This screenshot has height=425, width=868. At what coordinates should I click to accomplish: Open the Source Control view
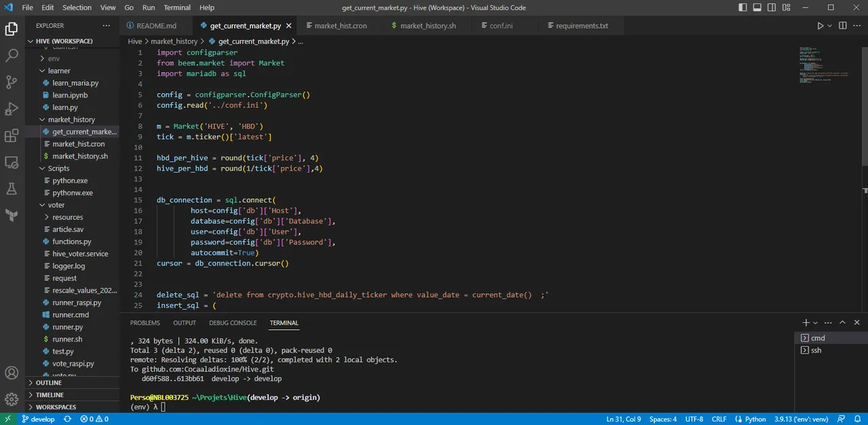pos(12,82)
